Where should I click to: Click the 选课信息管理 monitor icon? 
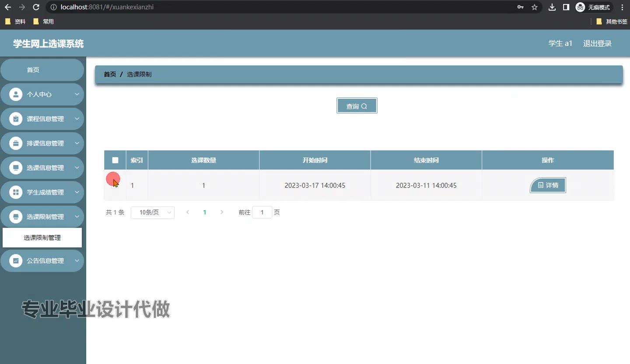(16, 168)
